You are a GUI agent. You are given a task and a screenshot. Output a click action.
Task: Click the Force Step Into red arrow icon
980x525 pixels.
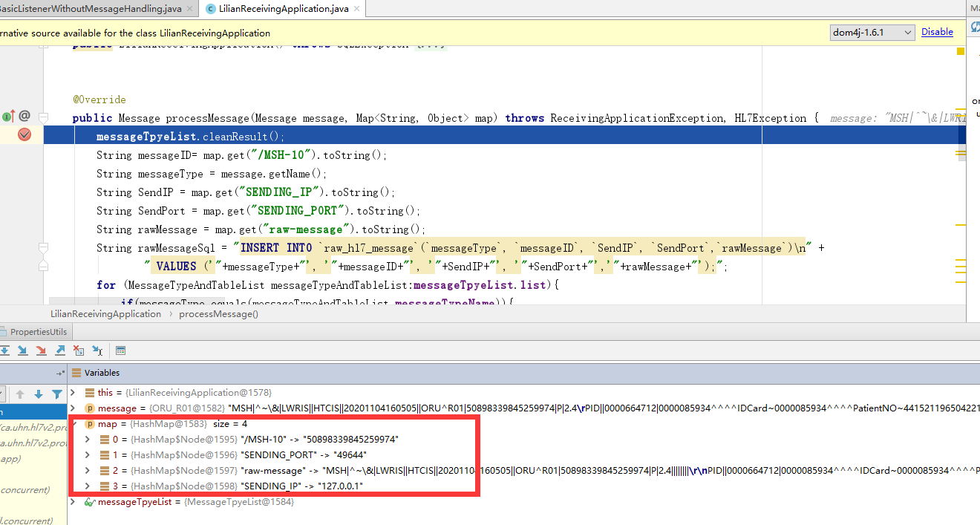coord(42,350)
